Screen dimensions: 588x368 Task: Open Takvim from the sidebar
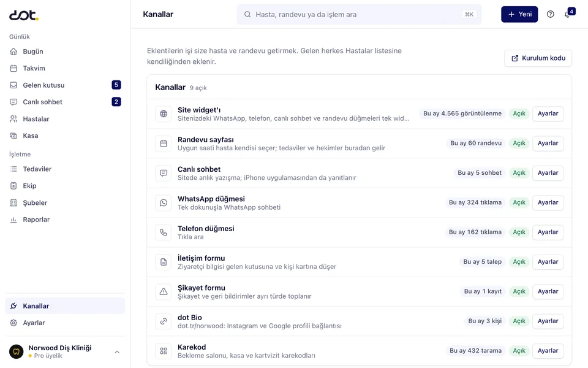(x=65, y=68)
